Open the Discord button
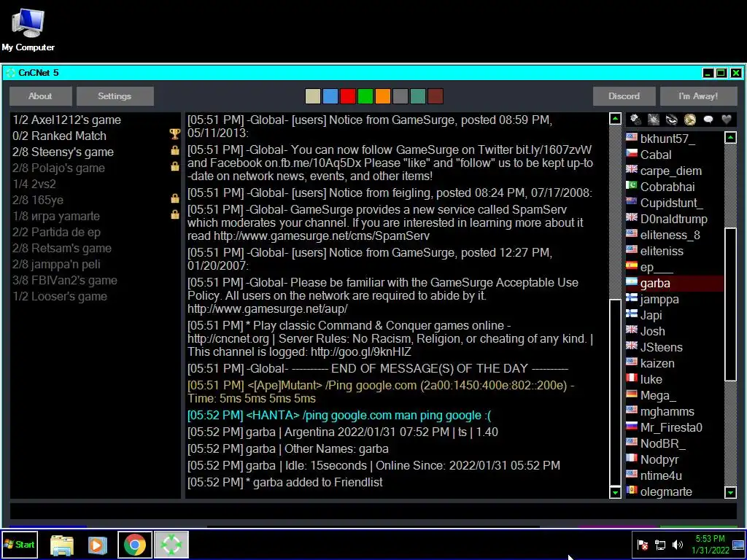747x560 pixels. pos(624,96)
